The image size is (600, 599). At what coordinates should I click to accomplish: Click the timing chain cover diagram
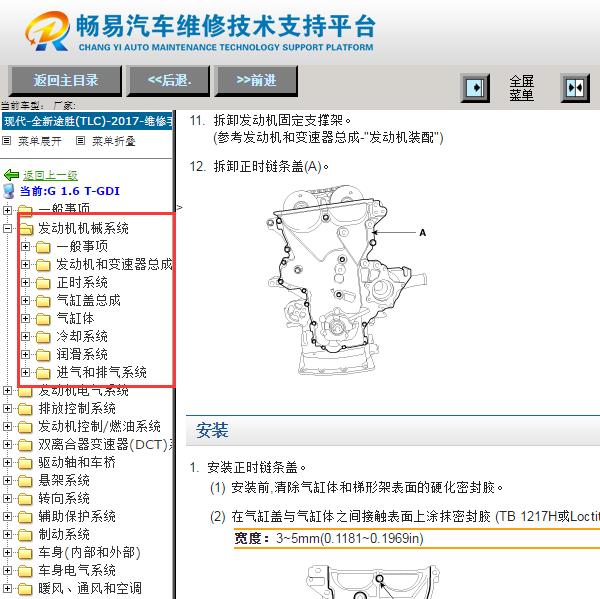pyautogui.click(x=347, y=280)
